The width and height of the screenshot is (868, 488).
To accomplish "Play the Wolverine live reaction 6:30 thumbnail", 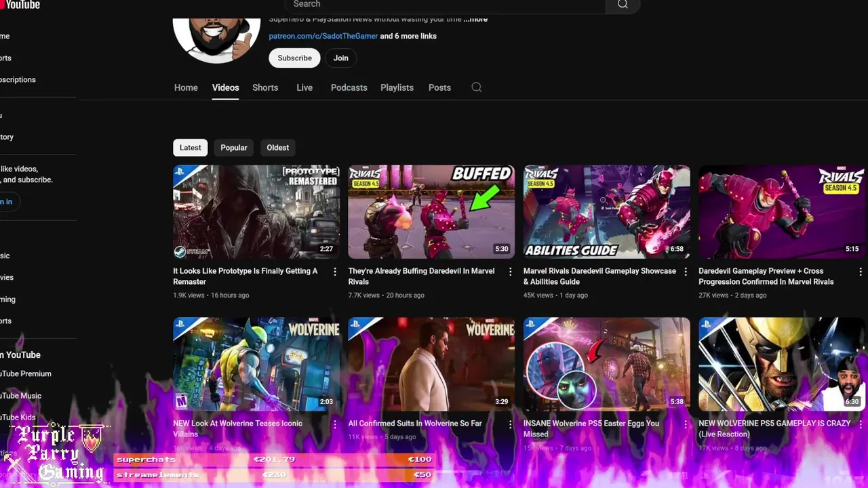I will point(782,364).
